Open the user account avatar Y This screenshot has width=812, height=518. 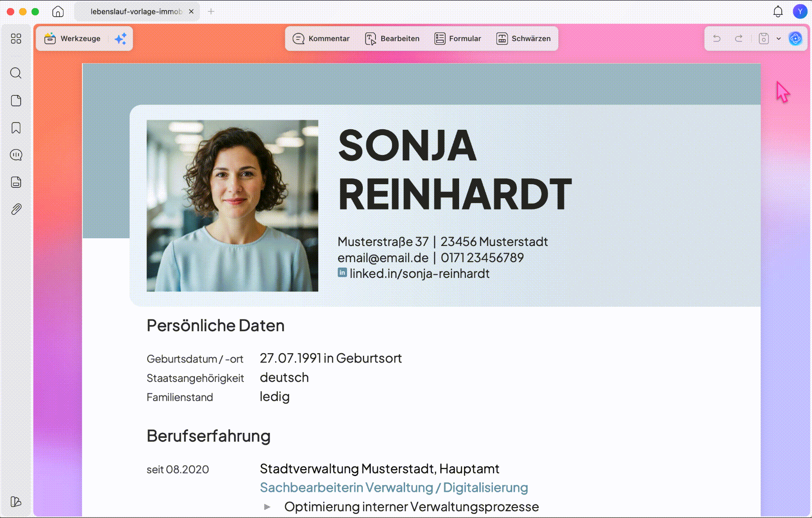point(800,11)
